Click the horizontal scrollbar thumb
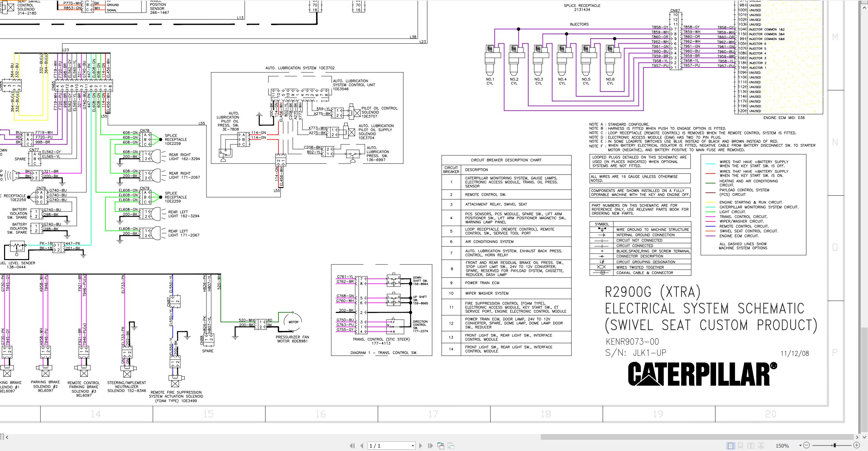Screen dimensions: 868x451 tap(697, 437)
